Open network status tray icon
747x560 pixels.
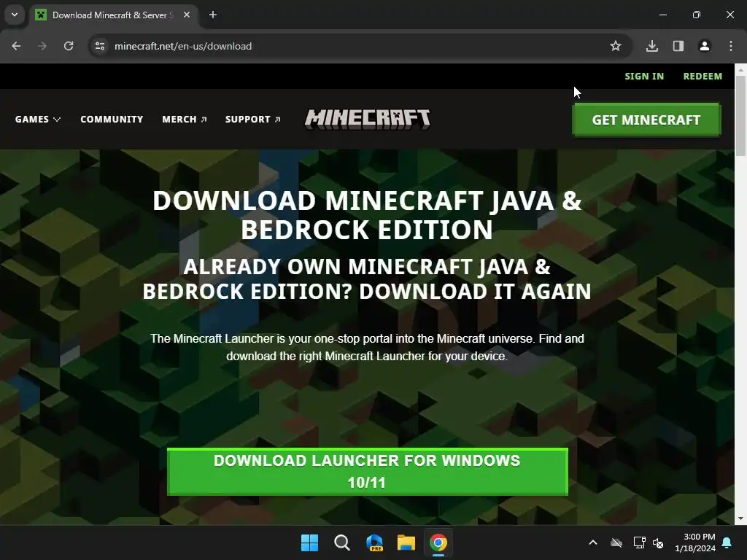coord(639,542)
